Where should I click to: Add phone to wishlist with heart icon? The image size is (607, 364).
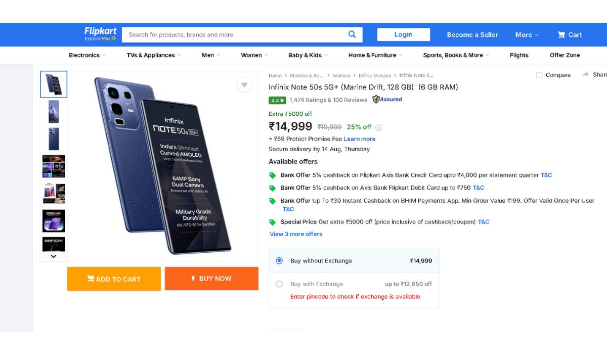point(244,85)
